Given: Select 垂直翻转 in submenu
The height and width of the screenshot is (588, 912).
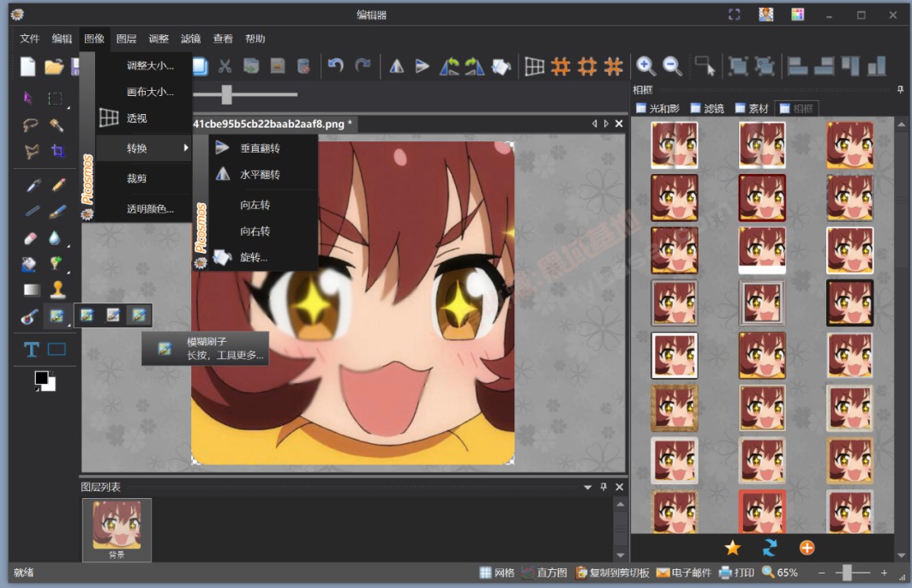Looking at the screenshot, I should [x=263, y=148].
